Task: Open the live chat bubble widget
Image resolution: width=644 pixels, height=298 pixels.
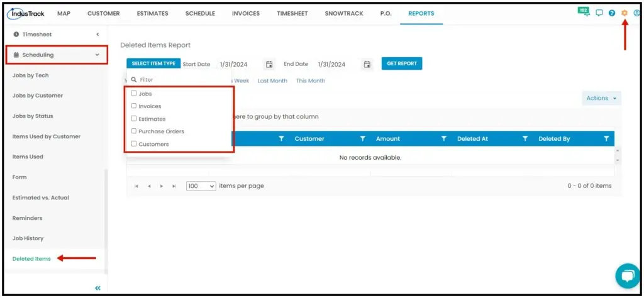Action: point(628,276)
